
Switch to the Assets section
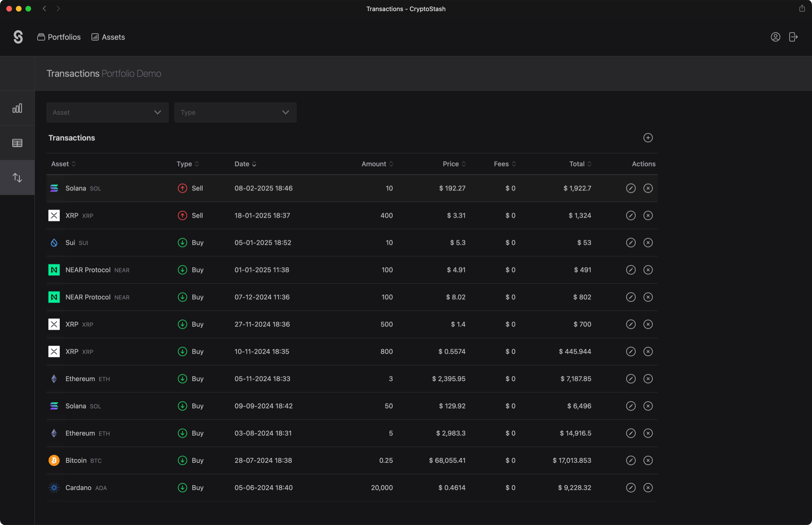(108, 37)
